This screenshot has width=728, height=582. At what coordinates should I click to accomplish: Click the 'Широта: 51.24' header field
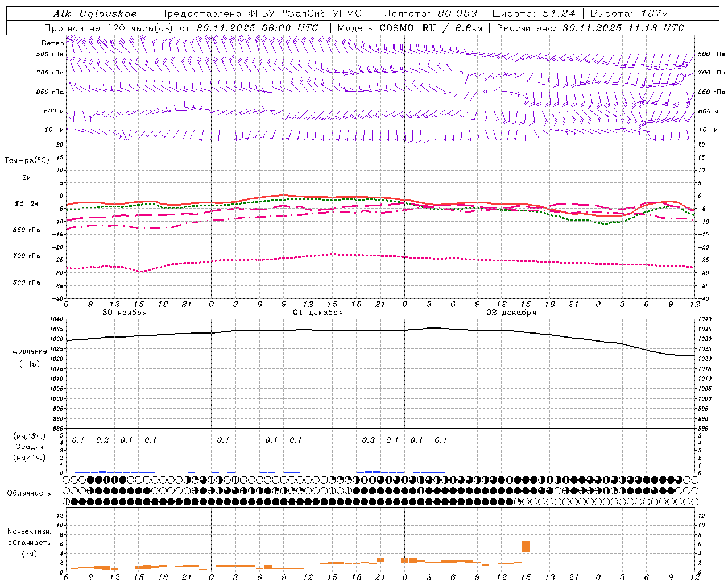click(x=533, y=14)
